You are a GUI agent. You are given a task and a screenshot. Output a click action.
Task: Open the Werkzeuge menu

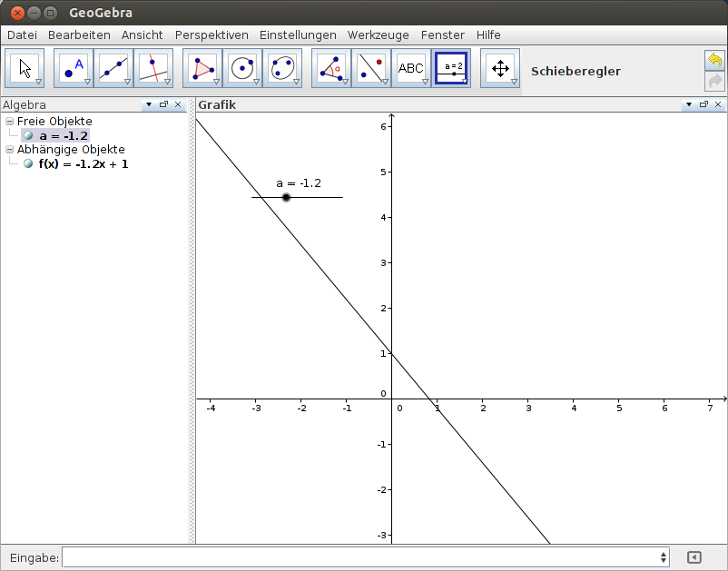[x=377, y=34]
